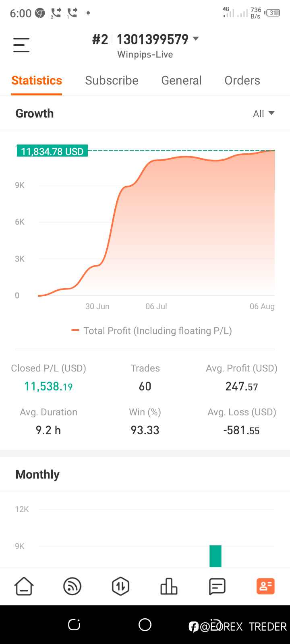Open the signals feed icon
This screenshot has height=644, width=290.
tap(72, 586)
